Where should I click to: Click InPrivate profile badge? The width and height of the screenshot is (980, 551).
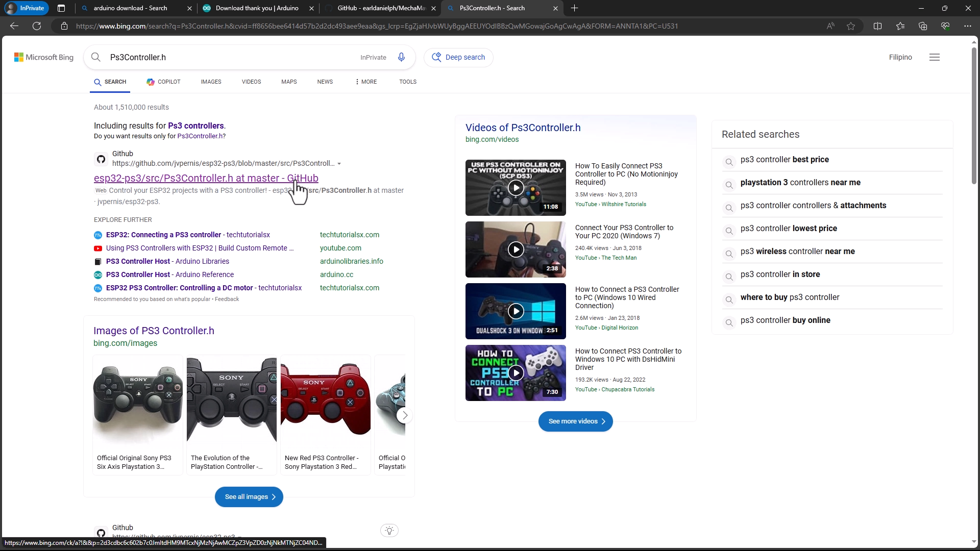tap(27, 8)
